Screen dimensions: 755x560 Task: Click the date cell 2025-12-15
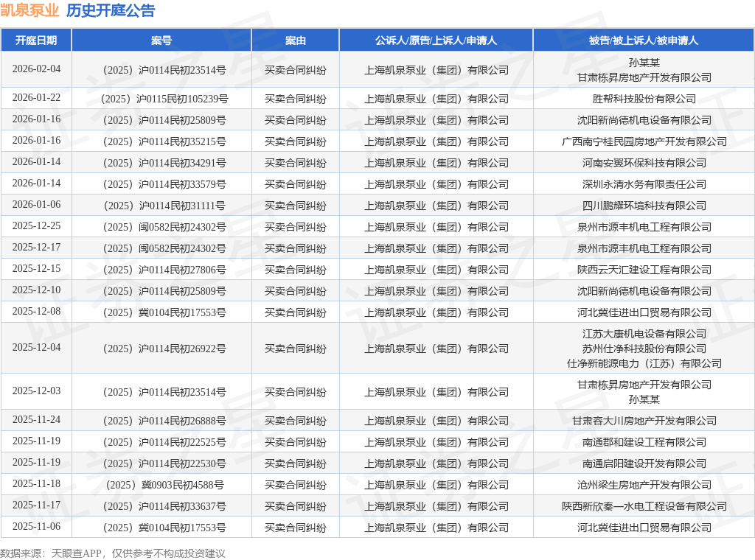(37, 268)
